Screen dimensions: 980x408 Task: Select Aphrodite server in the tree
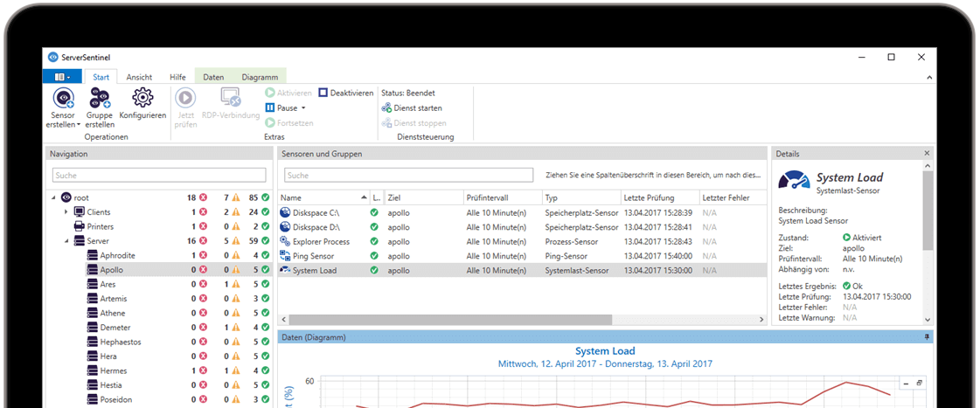click(x=117, y=256)
